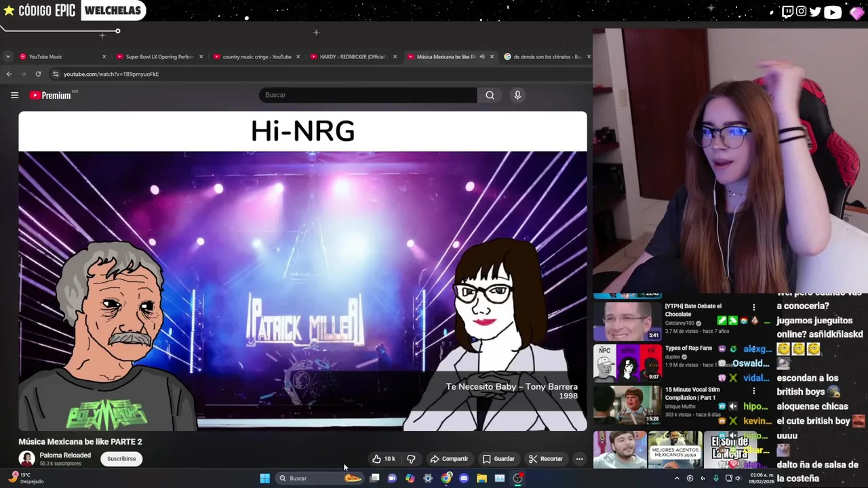This screenshot has width=868, height=488.
Task: Open Windows Start menu
Action: [265, 479]
